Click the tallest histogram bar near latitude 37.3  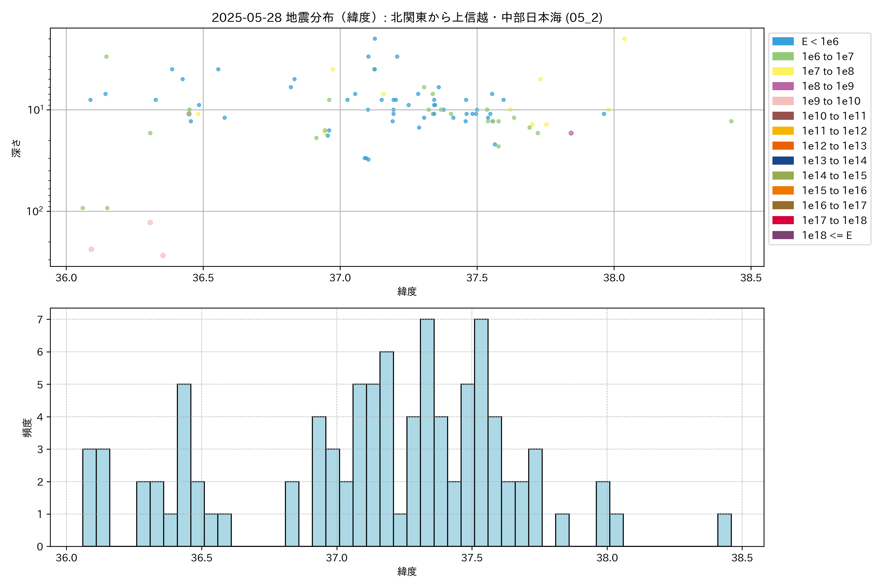427,433
